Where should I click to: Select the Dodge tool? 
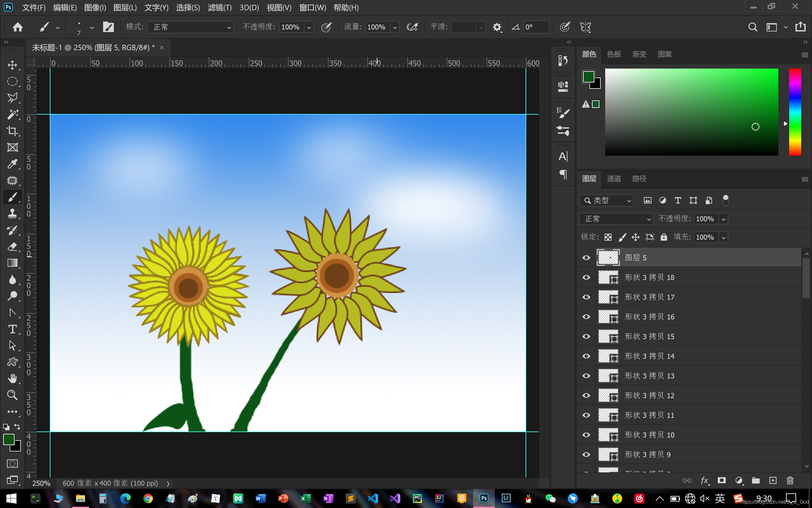coord(12,296)
